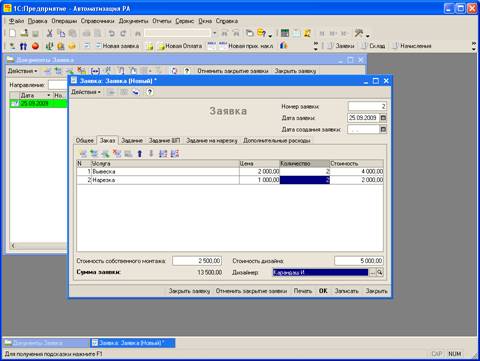
Task: Expand Действия dropdown in document list window
Action: point(22,71)
